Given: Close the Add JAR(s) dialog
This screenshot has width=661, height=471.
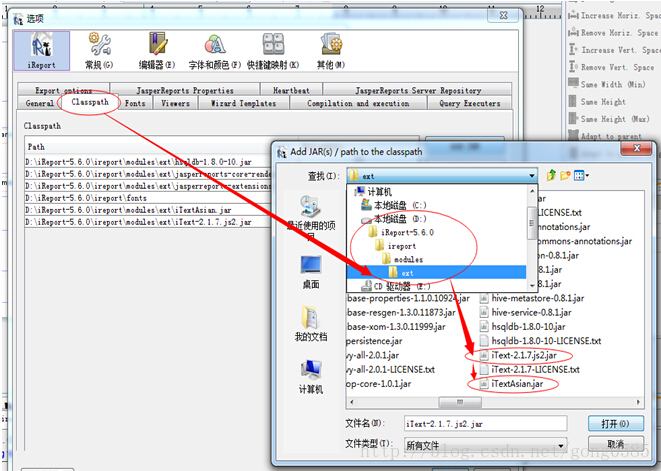Looking at the screenshot, I should coord(637,148).
